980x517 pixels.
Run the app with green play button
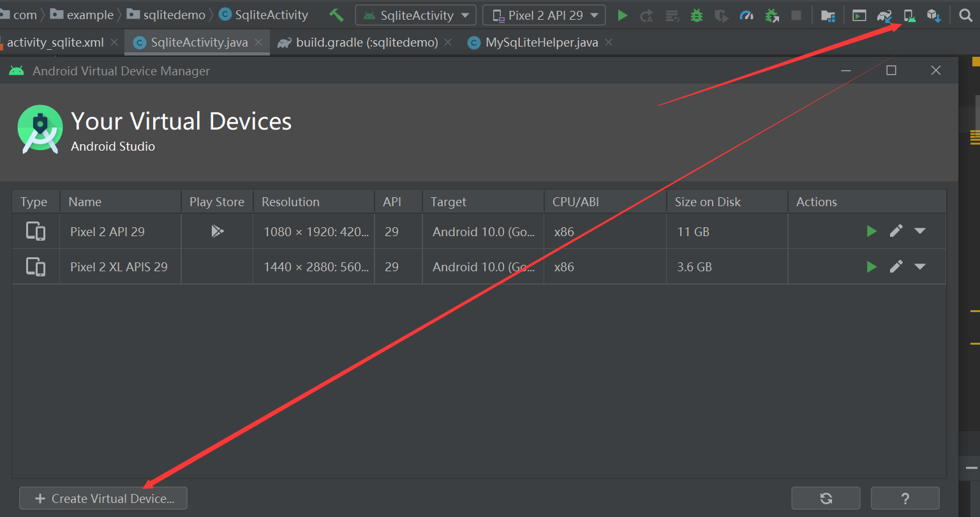(623, 15)
